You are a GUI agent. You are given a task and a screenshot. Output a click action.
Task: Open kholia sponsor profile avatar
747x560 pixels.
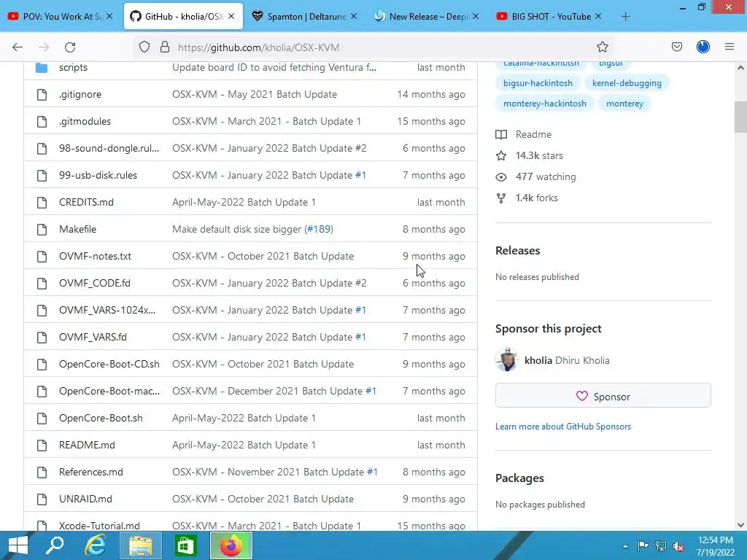click(x=507, y=360)
